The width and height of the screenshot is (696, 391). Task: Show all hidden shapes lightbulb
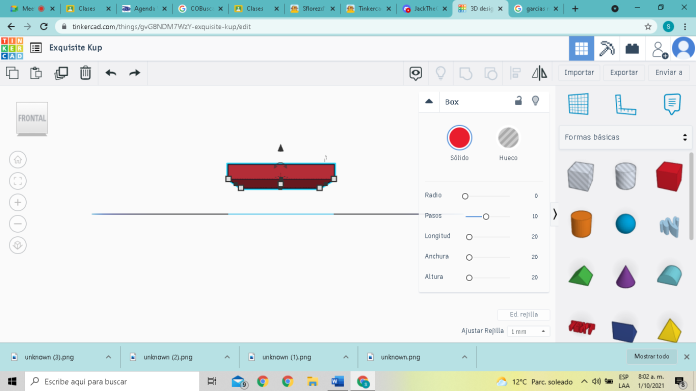440,73
